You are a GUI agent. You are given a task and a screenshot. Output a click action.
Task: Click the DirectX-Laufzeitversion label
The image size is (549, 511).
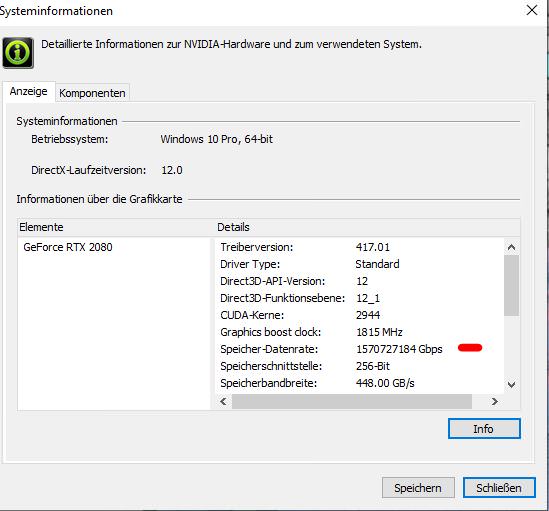tap(89, 170)
